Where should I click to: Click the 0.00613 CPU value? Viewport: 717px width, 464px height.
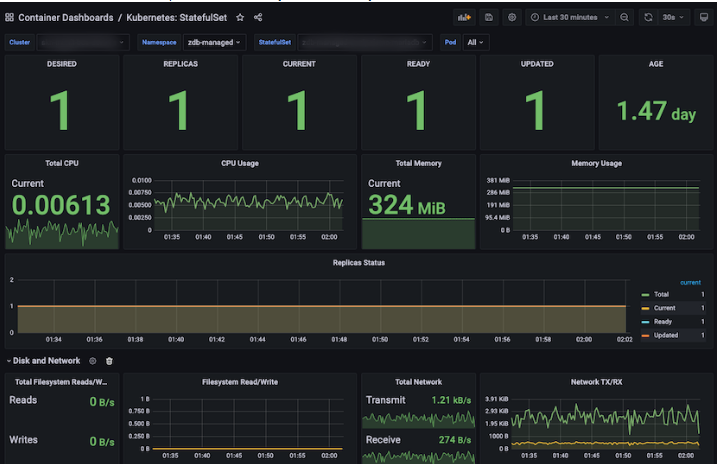[61, 205]
